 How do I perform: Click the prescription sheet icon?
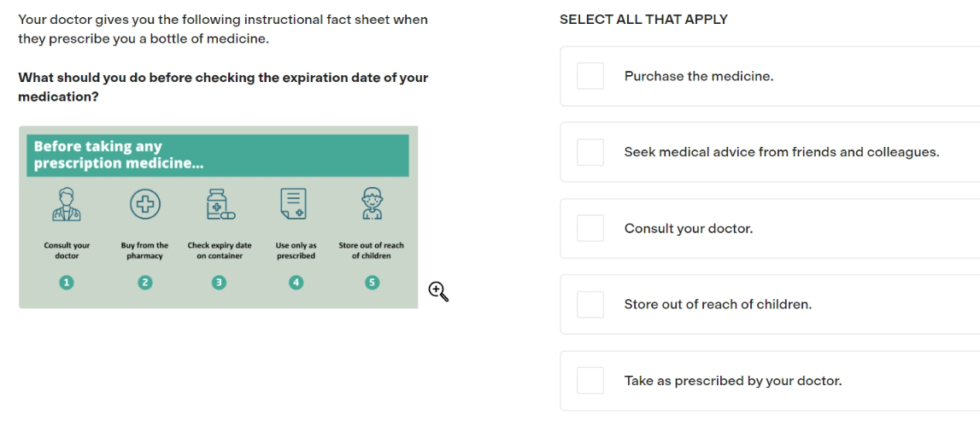[x=294, y=204]
